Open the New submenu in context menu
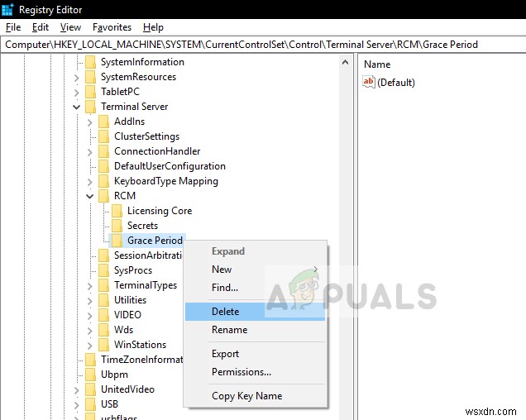The width and height of the screenshot is (526, 420). coord(255,270)
